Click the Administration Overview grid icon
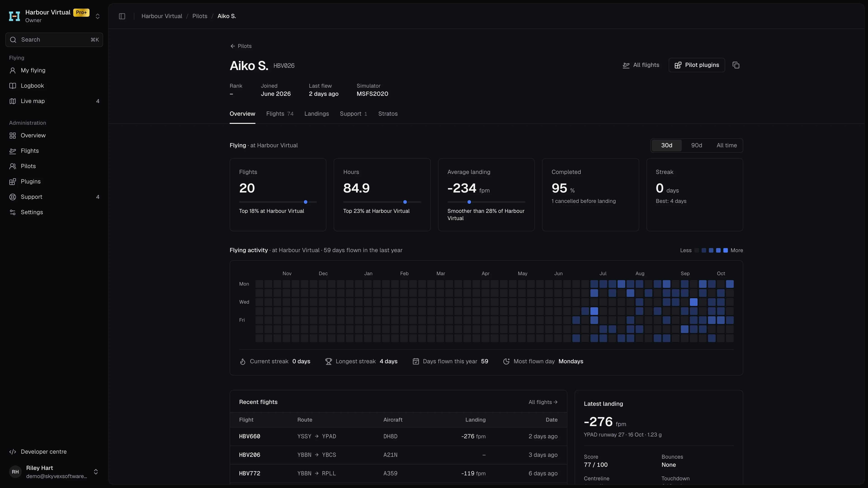Viewport: 868px width, 488px height. click(x=13, y=135)
